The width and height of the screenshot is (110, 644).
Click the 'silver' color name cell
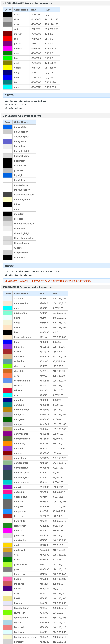tap(21, 19)
